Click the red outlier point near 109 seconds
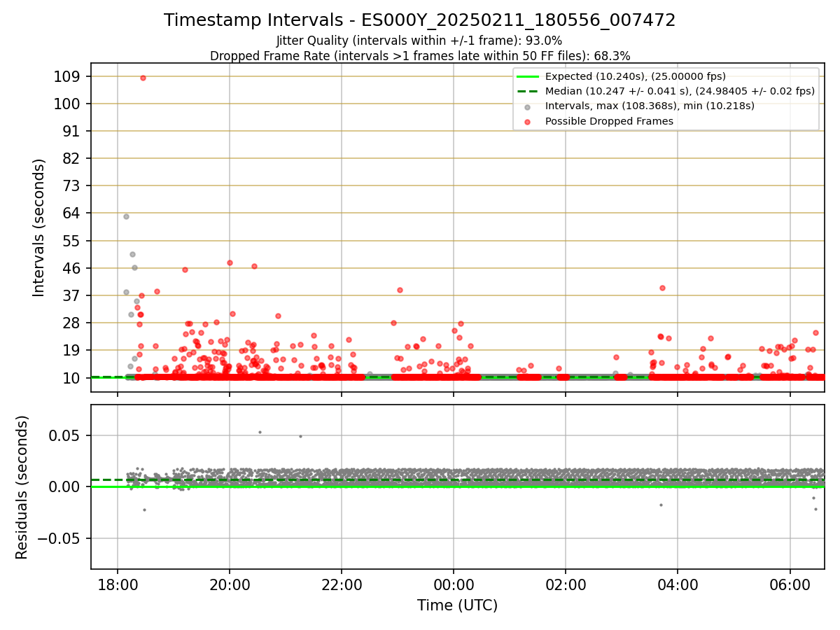Viewport: 840px width, 630px height. click(x=143, y=78)
